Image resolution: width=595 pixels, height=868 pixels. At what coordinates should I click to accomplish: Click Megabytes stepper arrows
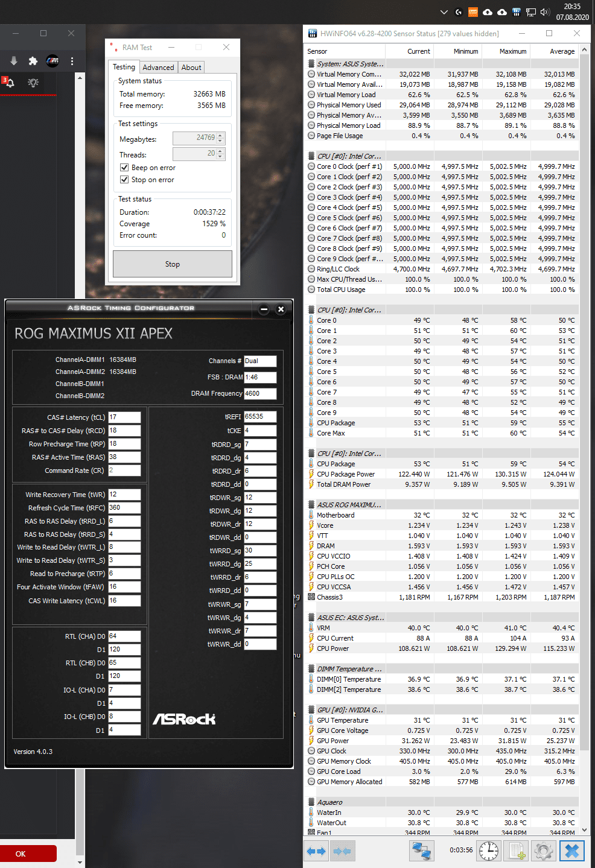(x=221, y=138)
